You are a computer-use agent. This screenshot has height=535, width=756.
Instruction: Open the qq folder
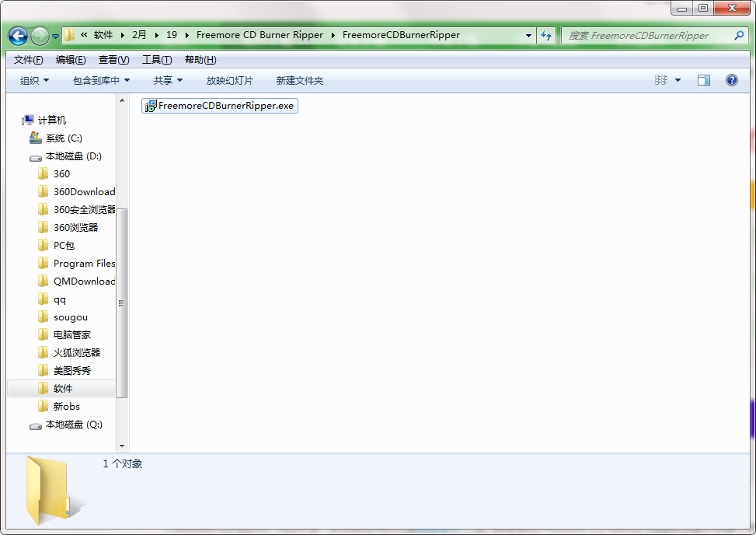pos(52,299)
